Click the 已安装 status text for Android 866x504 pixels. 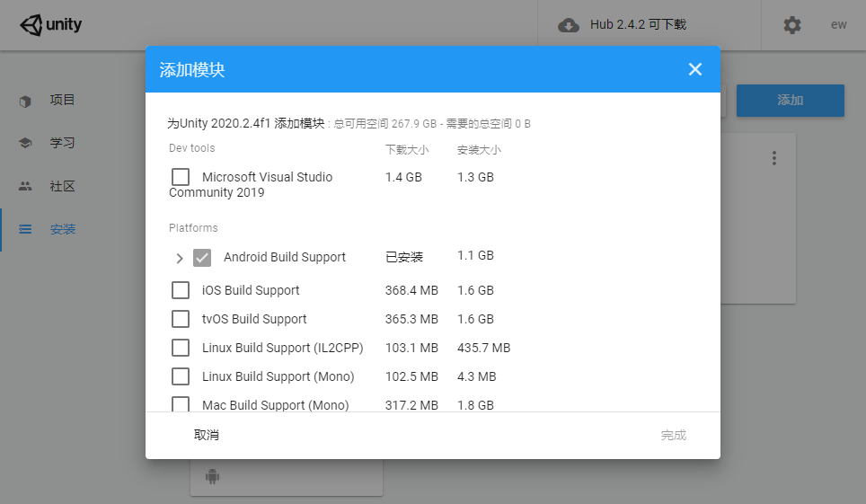coord(404,257)
